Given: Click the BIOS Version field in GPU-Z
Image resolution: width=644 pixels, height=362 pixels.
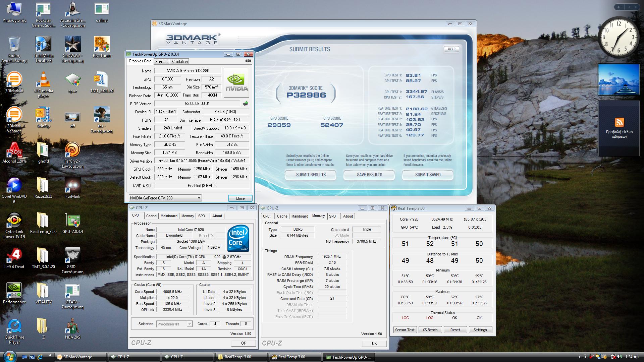Looking at the screenshot, I should pos(197,104).
